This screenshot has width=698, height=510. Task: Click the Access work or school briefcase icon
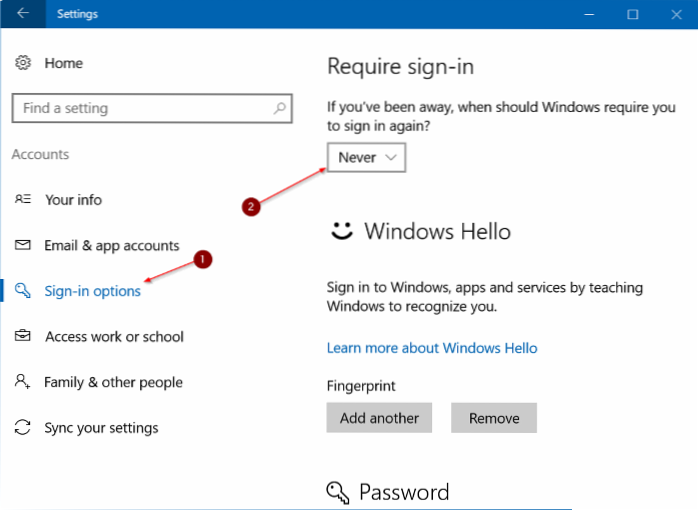pyautogui.click(x=22, y=337)
